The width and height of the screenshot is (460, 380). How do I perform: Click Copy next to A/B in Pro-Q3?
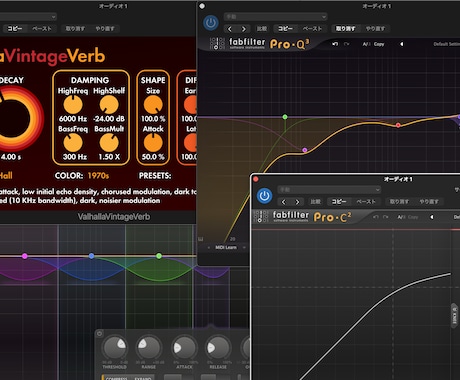tap(379, 44)
